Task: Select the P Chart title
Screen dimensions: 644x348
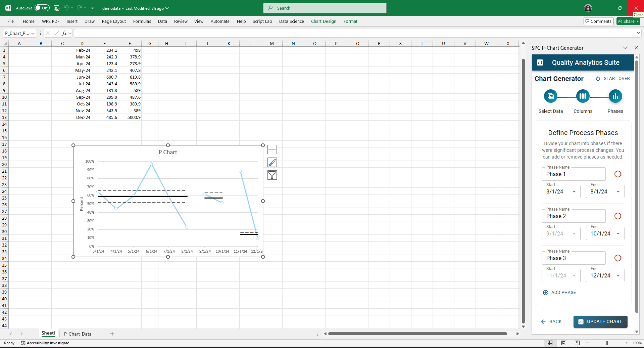Action: point(168,152)
